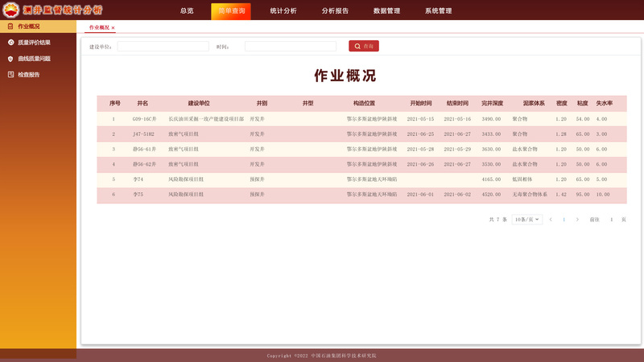Go to the next page with right chevron
Screen dimensions: 644x362
[577, 220]
